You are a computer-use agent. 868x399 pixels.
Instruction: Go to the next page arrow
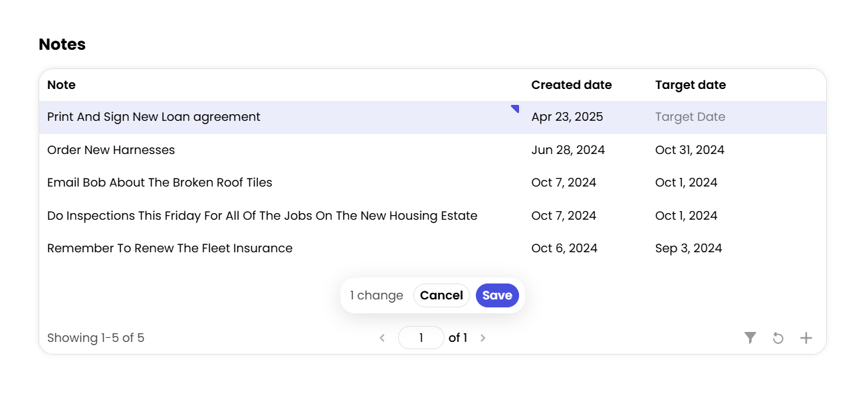(483, 338)
